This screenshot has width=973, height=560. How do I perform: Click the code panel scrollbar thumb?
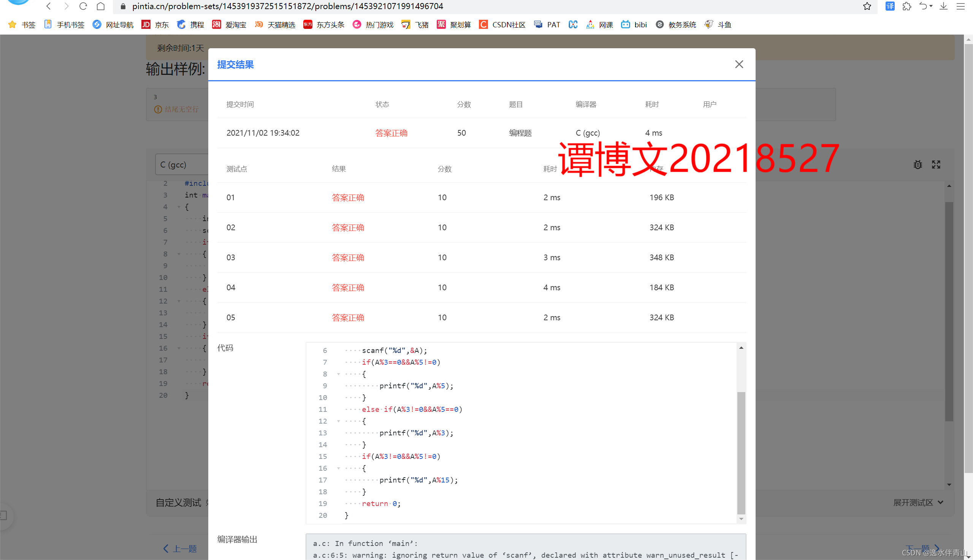[741, 453]
